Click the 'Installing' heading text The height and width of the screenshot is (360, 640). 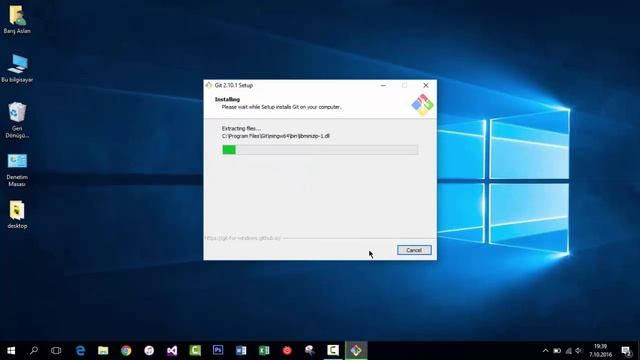pyautogui.click(x=227, y=99)
